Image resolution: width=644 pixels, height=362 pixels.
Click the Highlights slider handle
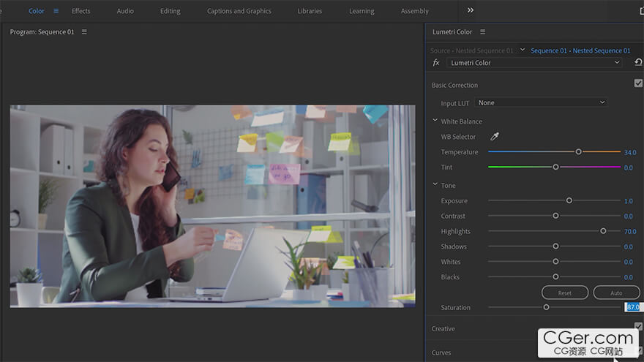603,231
